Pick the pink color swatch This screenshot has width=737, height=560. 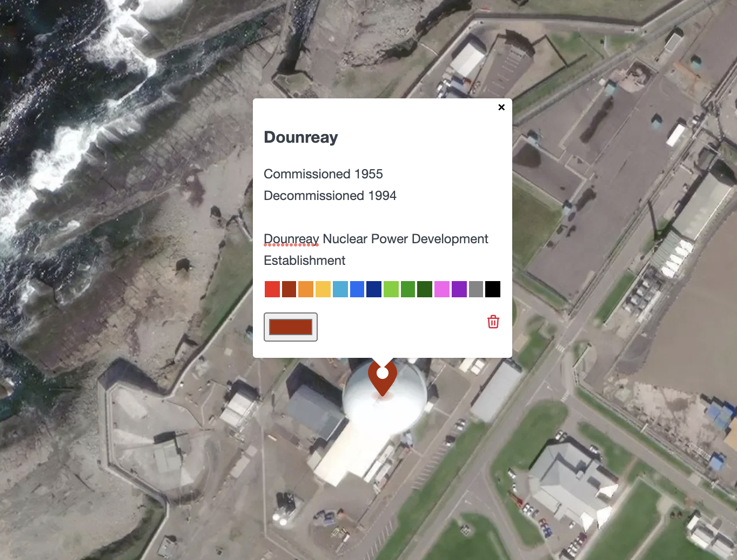click(x=442, y=289)
